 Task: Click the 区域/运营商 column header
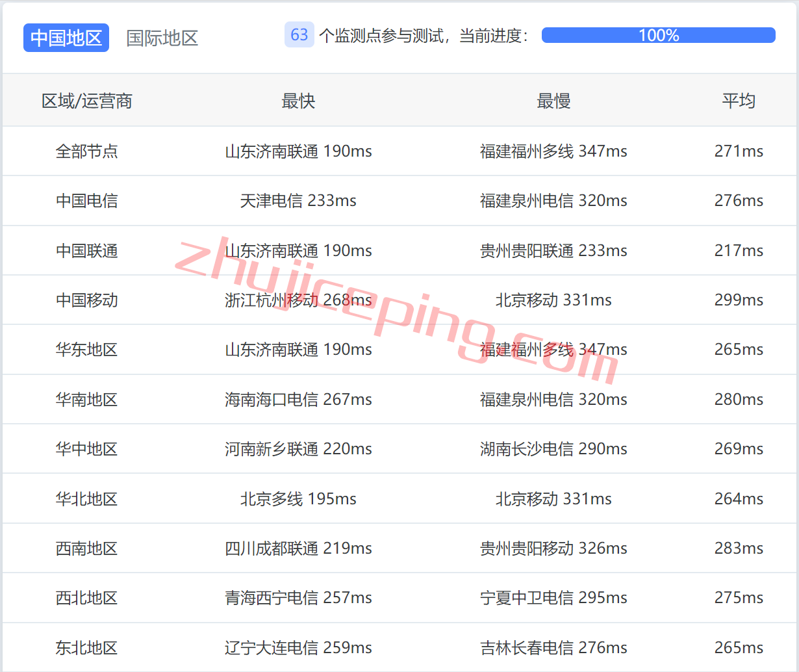[x=87, y=101]
